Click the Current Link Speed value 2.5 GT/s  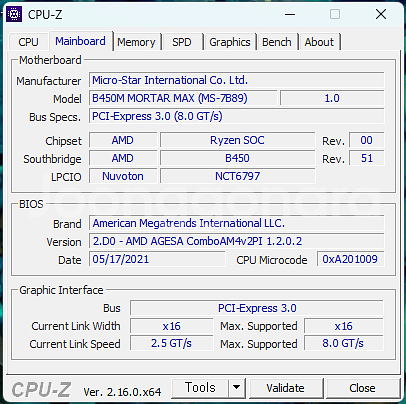coord(172,343)
